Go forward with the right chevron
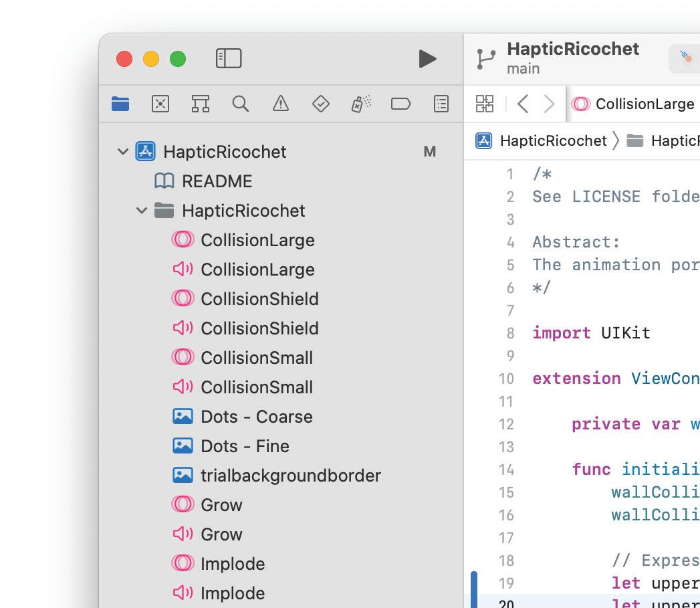 click(549, 104)
